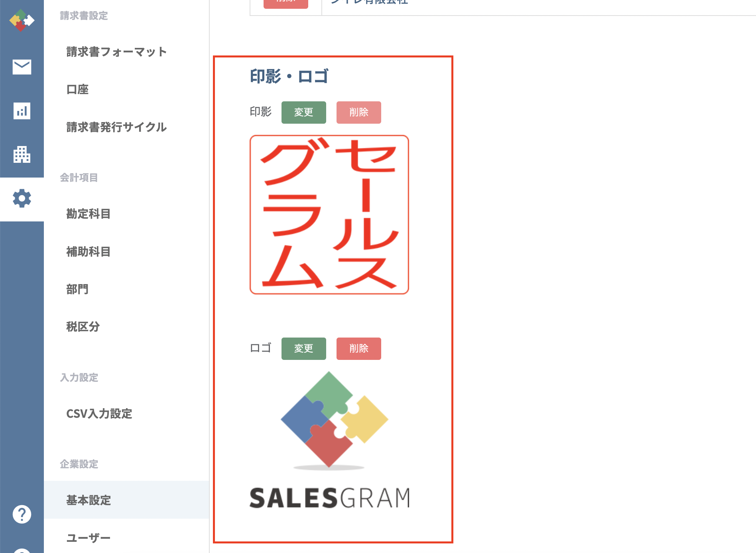Screen dimensions: 756x553
Task: Click 変更 button next to 印影
Action: pyautogui.click(x=304, y=113)
